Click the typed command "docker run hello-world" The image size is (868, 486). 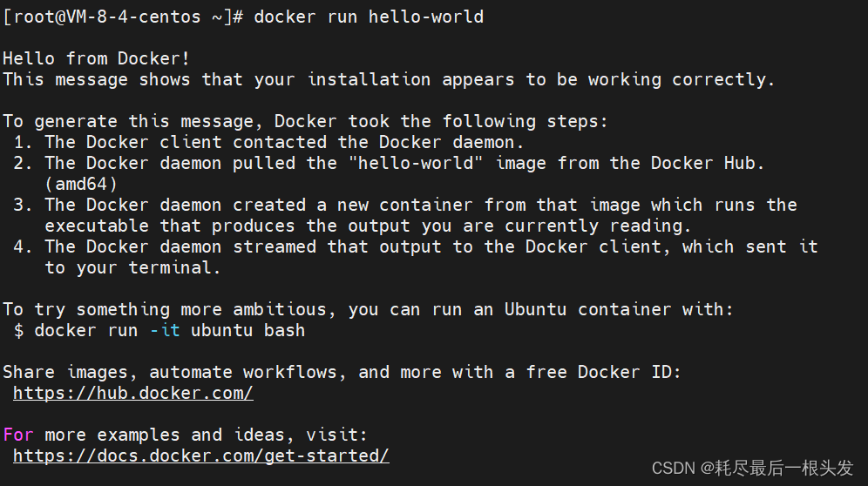(x=368, y=17)
